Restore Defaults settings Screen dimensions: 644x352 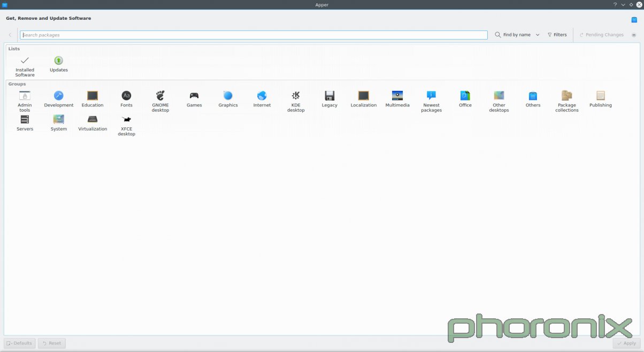coord(19,343)
